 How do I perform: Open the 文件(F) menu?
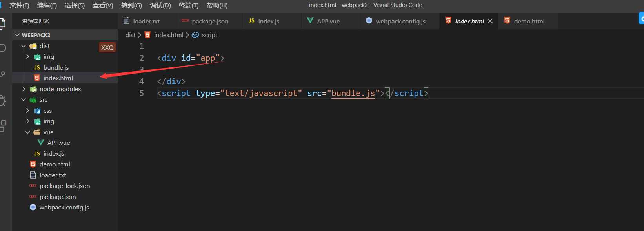19,5
